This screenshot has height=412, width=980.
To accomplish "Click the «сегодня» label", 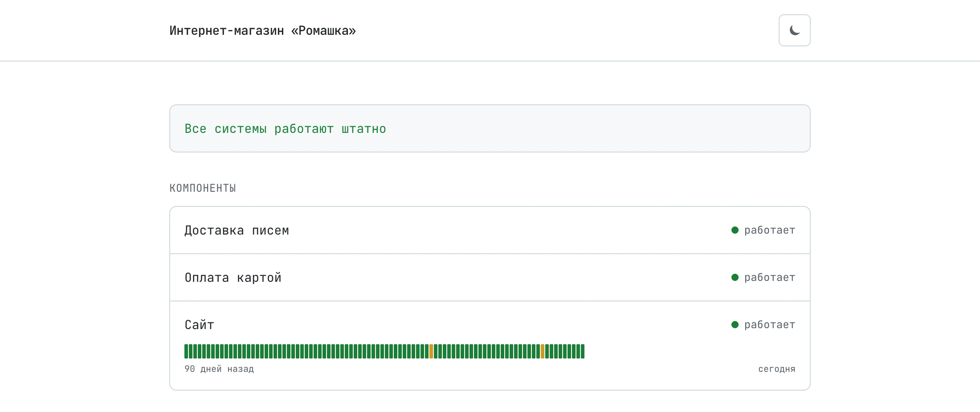I will pos(777,369).
